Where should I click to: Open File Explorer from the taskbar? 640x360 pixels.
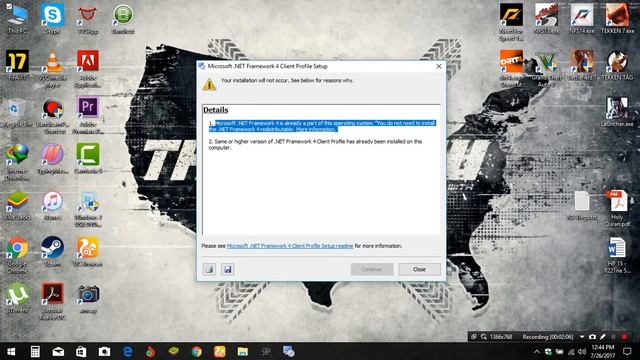tap(242, 351)
